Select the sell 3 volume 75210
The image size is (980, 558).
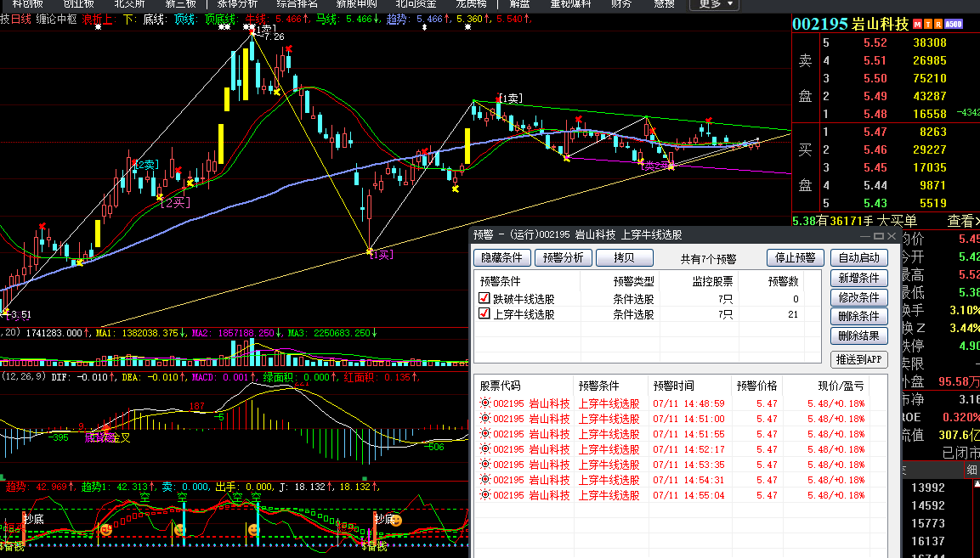[929, 78]
